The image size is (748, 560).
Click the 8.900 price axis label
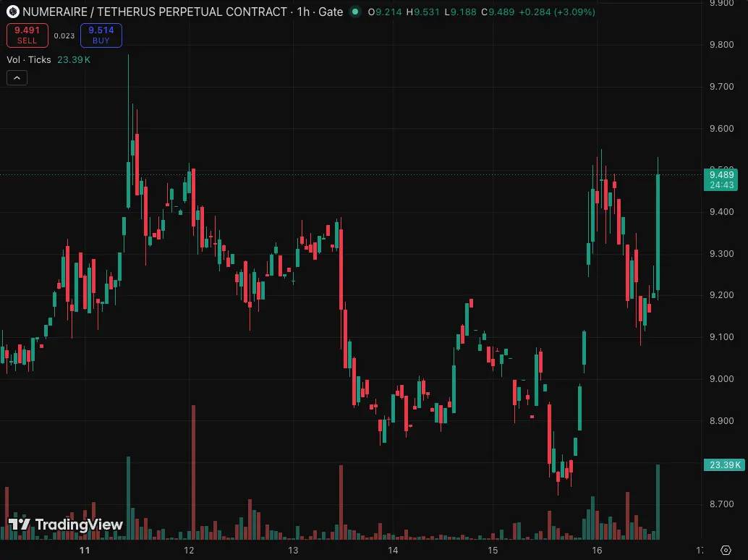[722, 421]
